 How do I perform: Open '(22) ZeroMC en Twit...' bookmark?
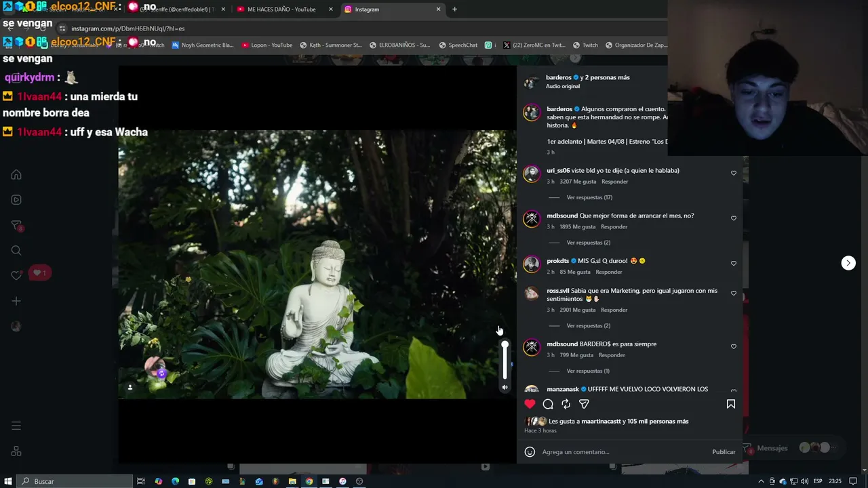coord(534,45)
